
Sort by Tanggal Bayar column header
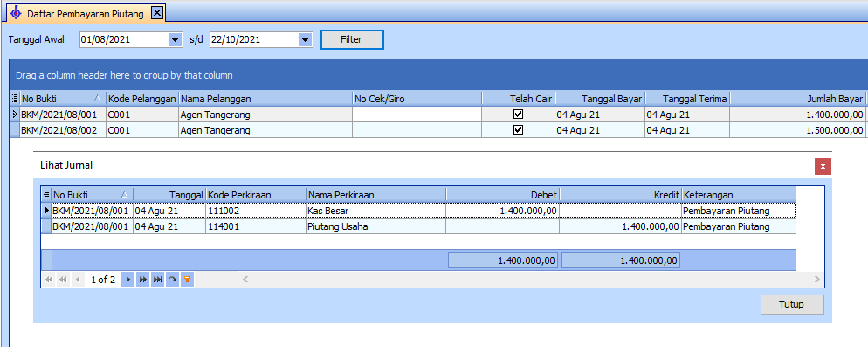[600, 99]
